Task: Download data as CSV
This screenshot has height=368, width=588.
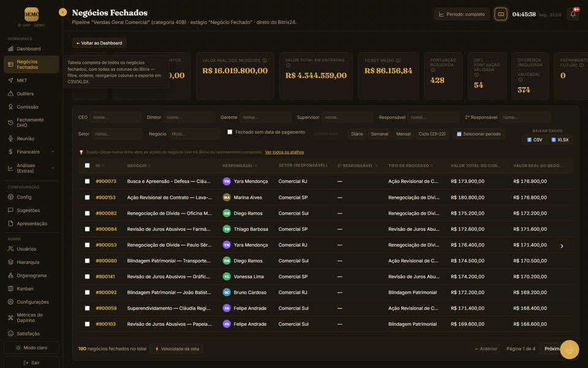Action: pyautogui.click(x=535, y=140)
